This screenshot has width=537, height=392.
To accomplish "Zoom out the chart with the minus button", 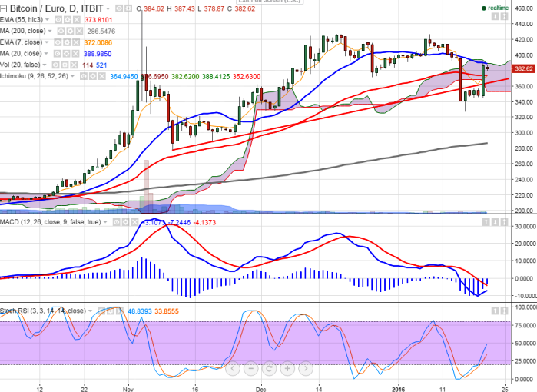I will point(251,369).
